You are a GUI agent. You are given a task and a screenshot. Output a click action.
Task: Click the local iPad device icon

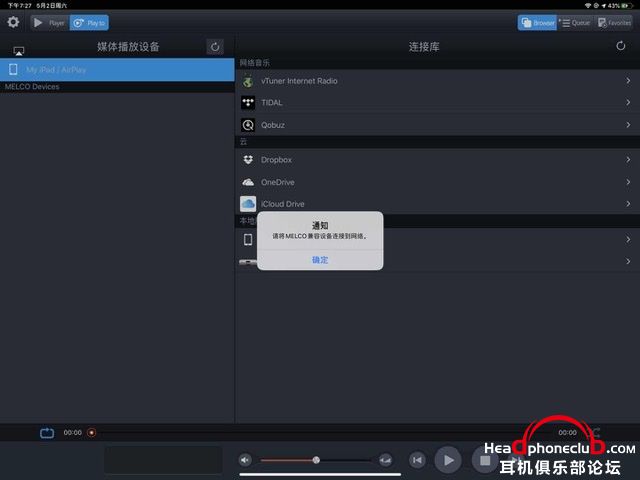click(248, 239)
